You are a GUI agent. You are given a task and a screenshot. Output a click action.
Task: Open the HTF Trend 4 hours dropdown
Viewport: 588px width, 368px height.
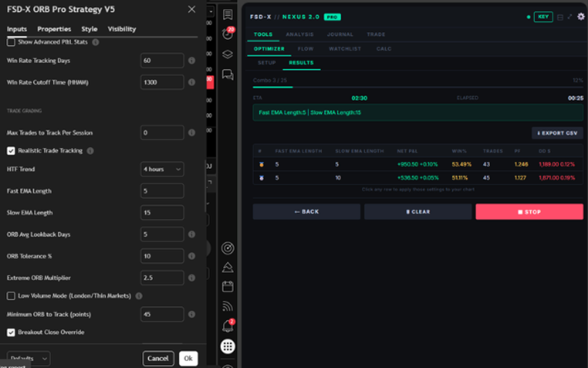[162, 169]
